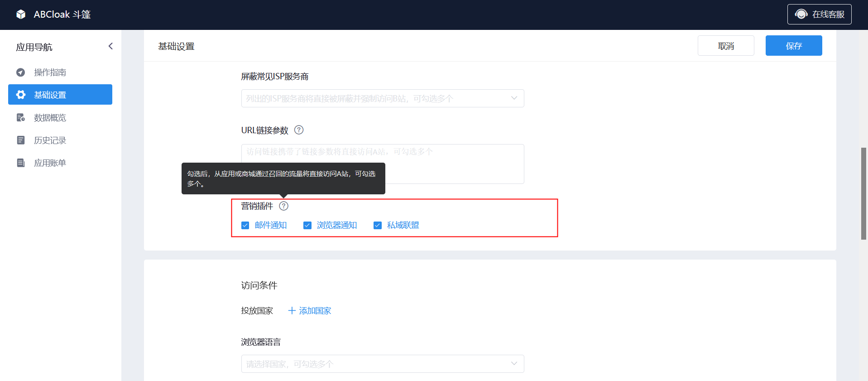The width and height of the screenshot is (868, 381).
Task: Click the 基础设置 gear icon
Action: click(21, 95)
